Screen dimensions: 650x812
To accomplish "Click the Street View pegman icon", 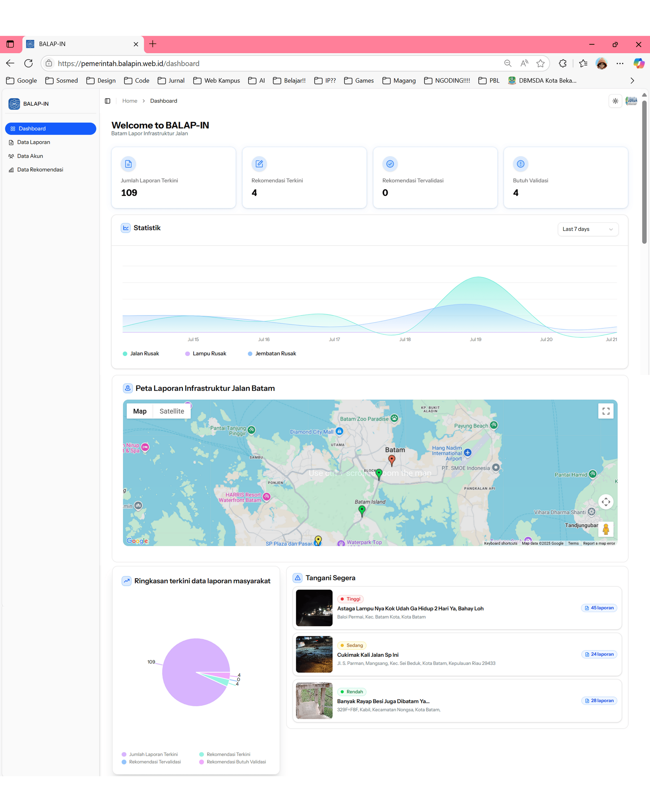I will 606,529.
